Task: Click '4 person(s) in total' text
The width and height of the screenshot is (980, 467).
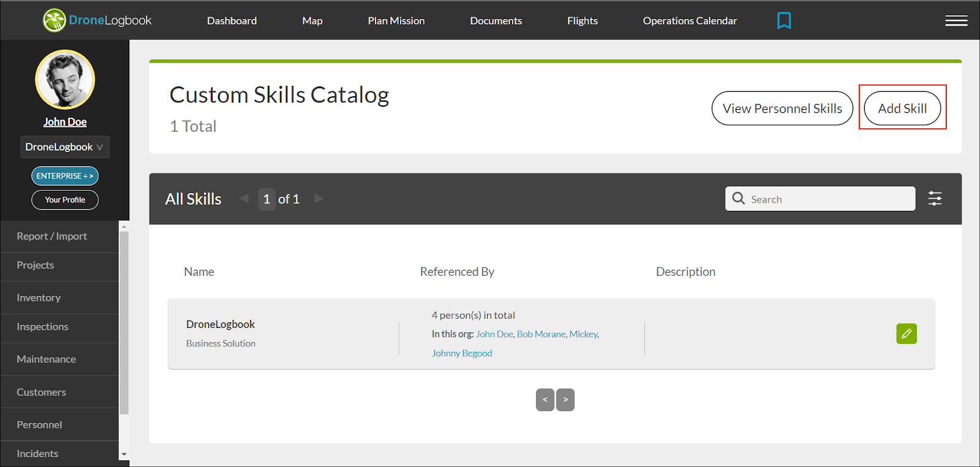Action: tap(473, 315)
